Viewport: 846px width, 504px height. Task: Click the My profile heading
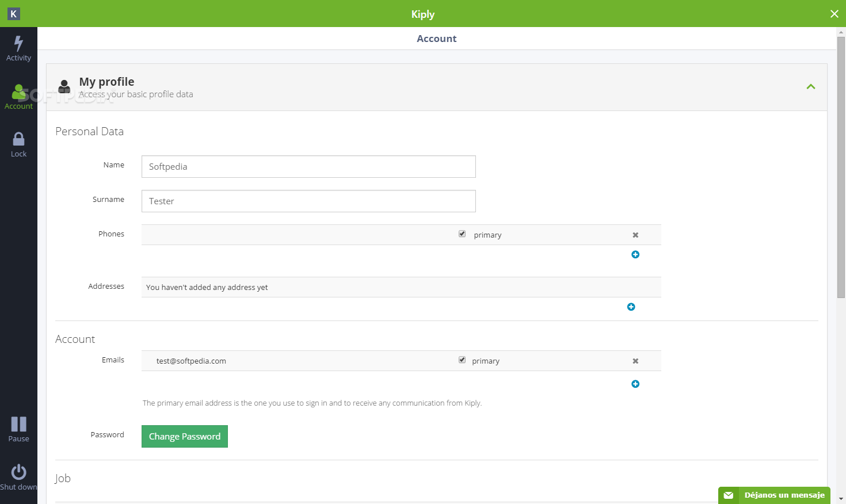106,82
